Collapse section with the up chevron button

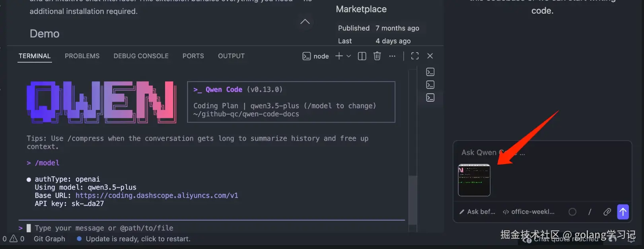click(305, 22)
